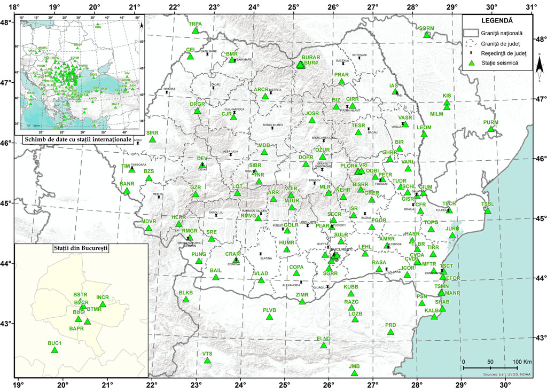Viewport: 547px width, 392px height.
Task: Click the CLUJ-NAPOCA city label
Action: (235, 109)
